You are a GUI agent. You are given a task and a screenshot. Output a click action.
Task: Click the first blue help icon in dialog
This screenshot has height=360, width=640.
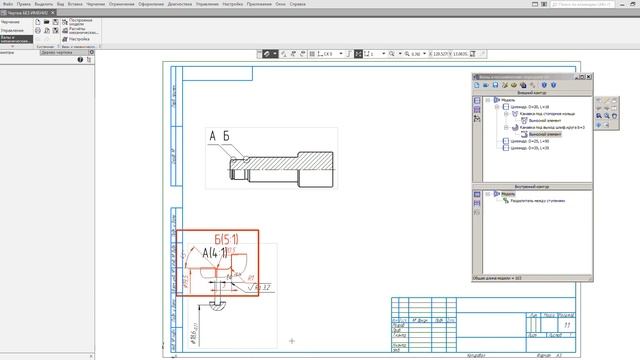[x=544, y=85]
